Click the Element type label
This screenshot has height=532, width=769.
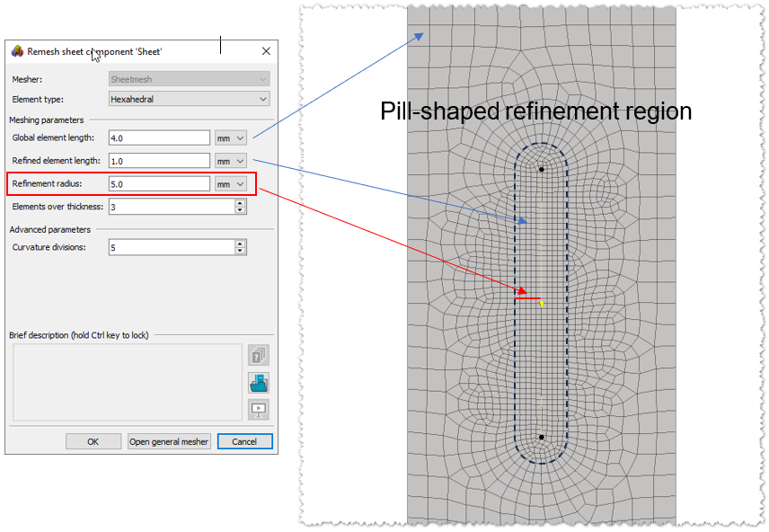[38, 99]
